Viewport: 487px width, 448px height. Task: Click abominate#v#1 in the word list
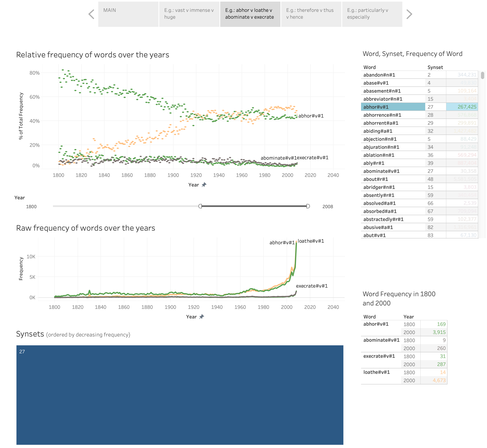pos(381,171)
